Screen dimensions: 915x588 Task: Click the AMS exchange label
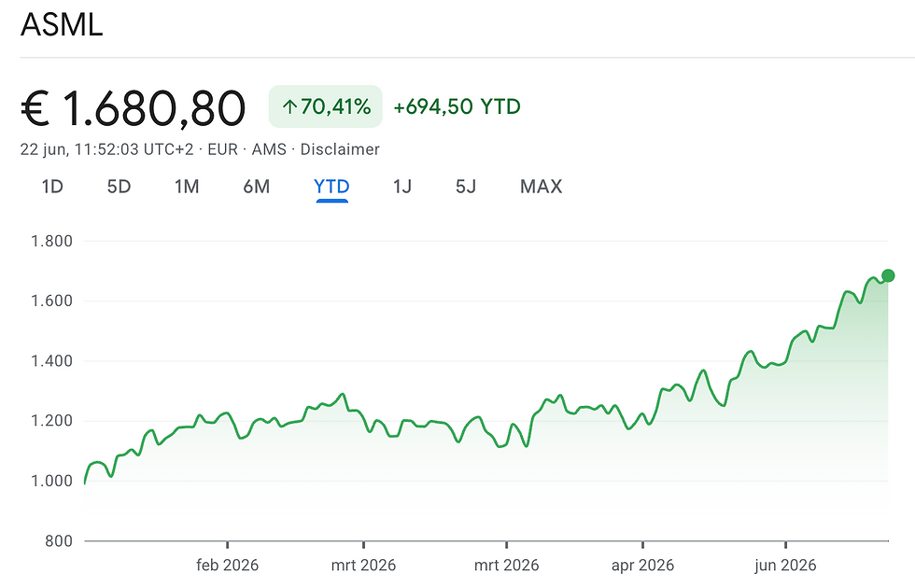click(x=269, y=149)
